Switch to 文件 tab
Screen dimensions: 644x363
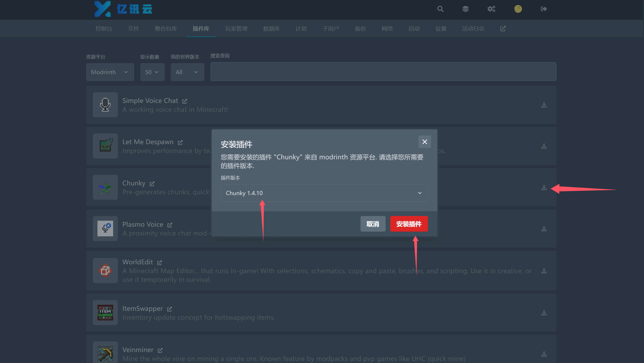[133, 29]
